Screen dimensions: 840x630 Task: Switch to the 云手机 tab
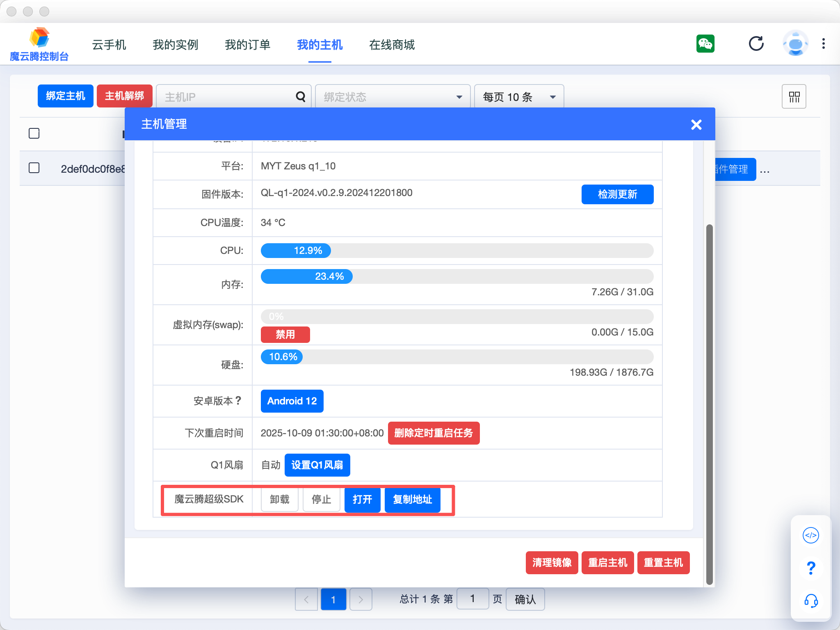(x=109, y=45)
